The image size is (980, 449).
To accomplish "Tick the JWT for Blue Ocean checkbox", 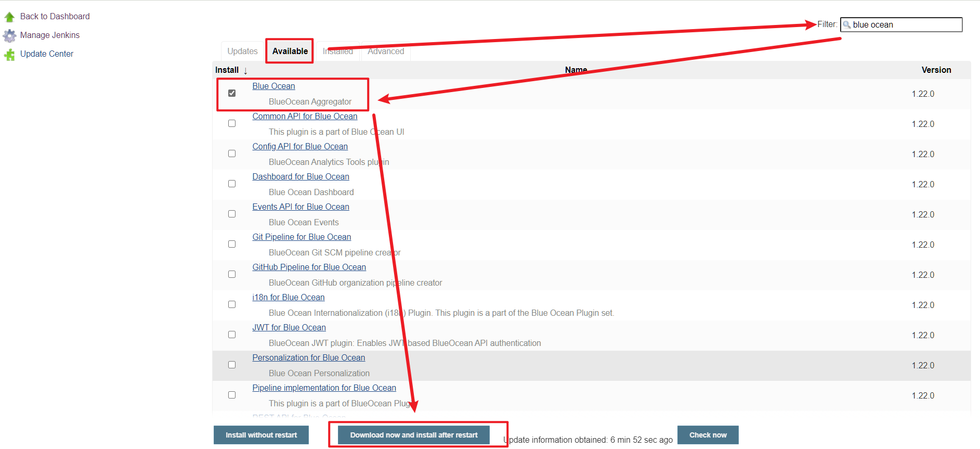I will pyautogui.click(x=232, y=335).
